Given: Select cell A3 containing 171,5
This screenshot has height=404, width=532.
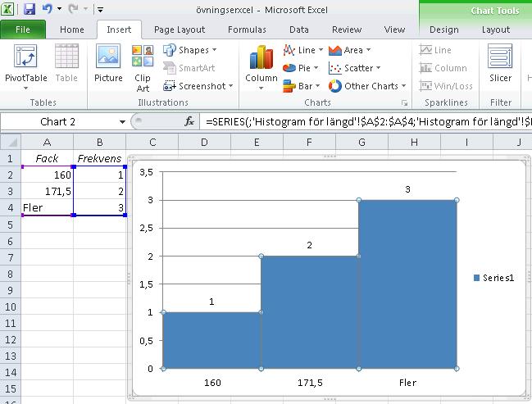Looking at the screenshot, I should click(48, 191).
